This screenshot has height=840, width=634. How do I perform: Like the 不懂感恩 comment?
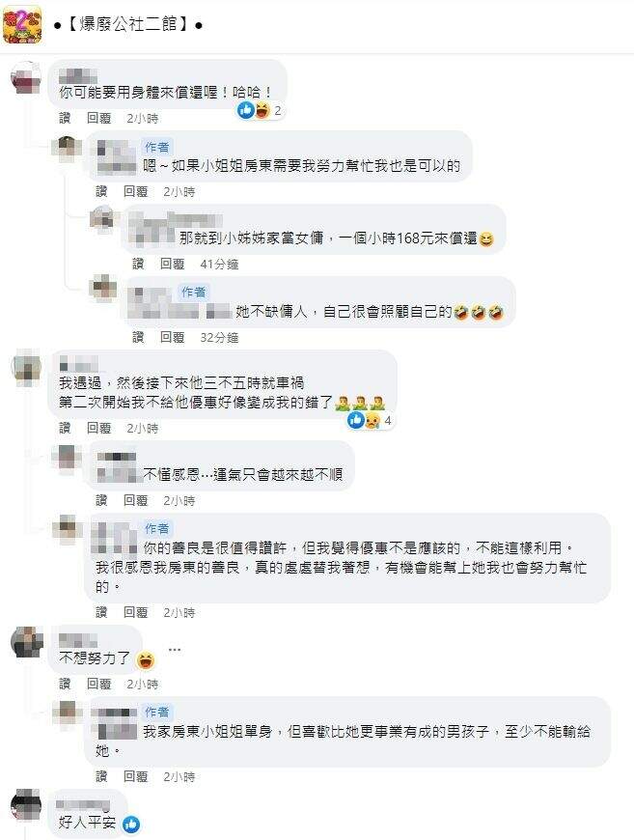(101, 500)
